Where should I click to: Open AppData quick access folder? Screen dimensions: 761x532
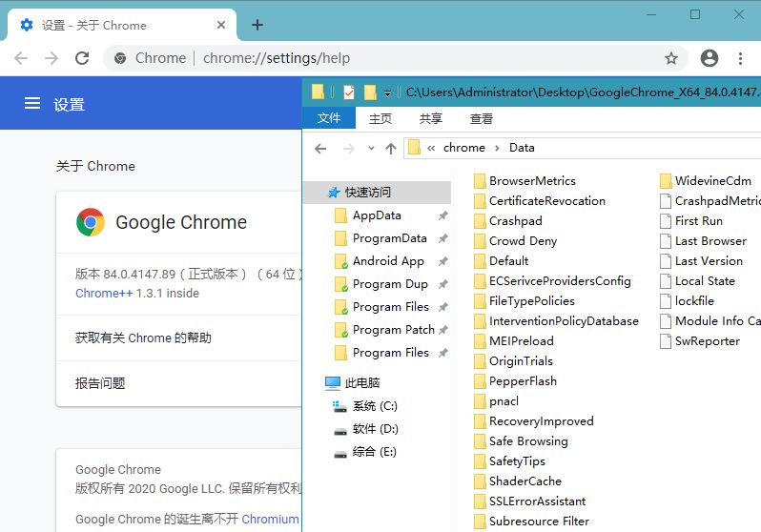click(x=377, y=215)
